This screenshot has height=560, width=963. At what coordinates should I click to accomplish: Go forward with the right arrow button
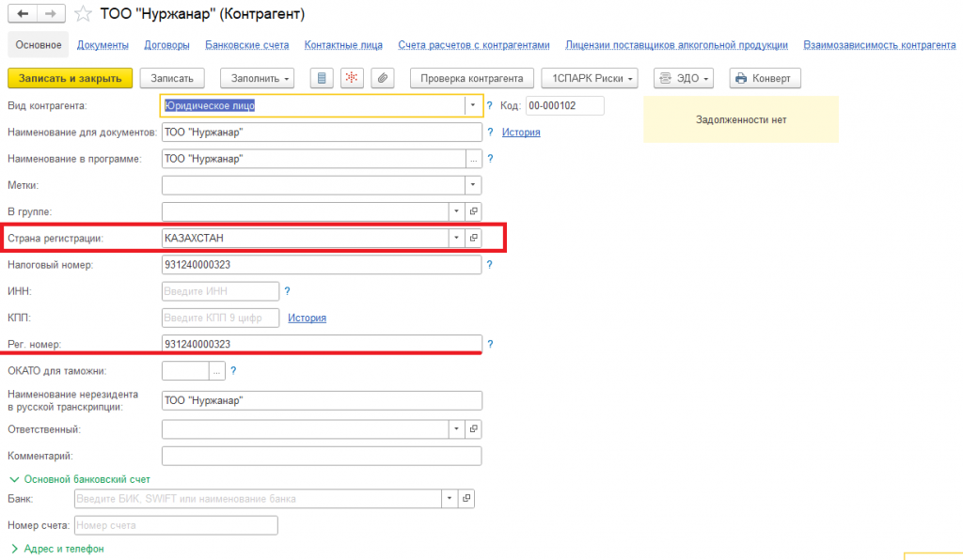[51, 13]
